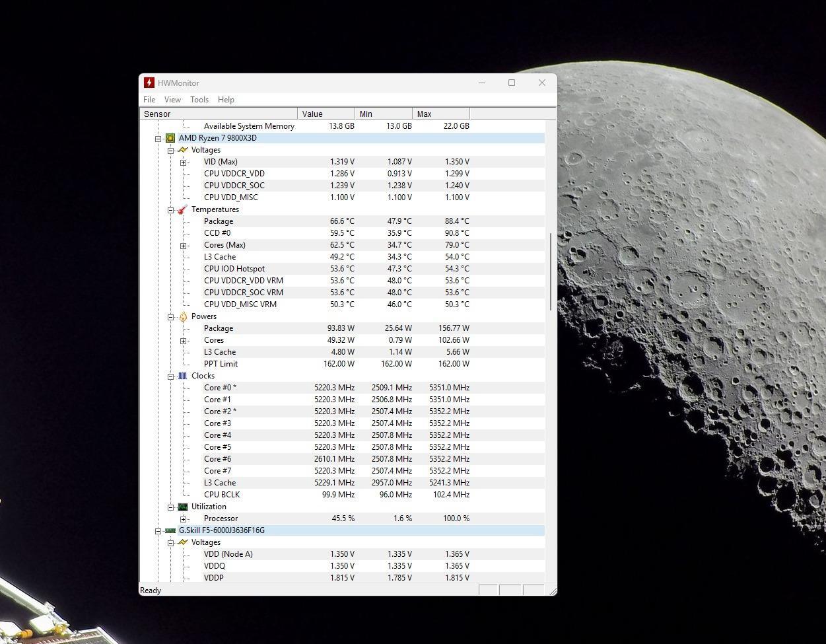Open the File menu
Screen dimensions: 826x644
(x=149, y=100)
